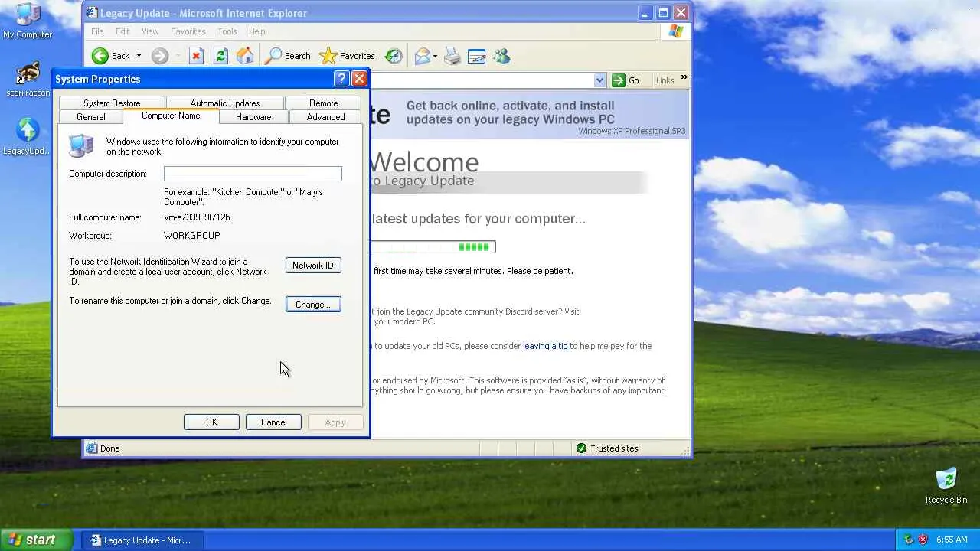This screenshot has height=551, width=980.
Task: Click the Go arrow next to address bar
Action: pos(626,80)
